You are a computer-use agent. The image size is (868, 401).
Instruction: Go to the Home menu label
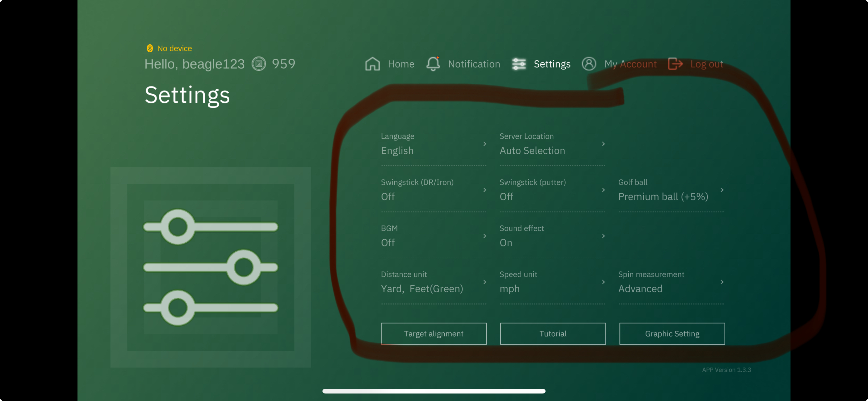coord(401,64)
